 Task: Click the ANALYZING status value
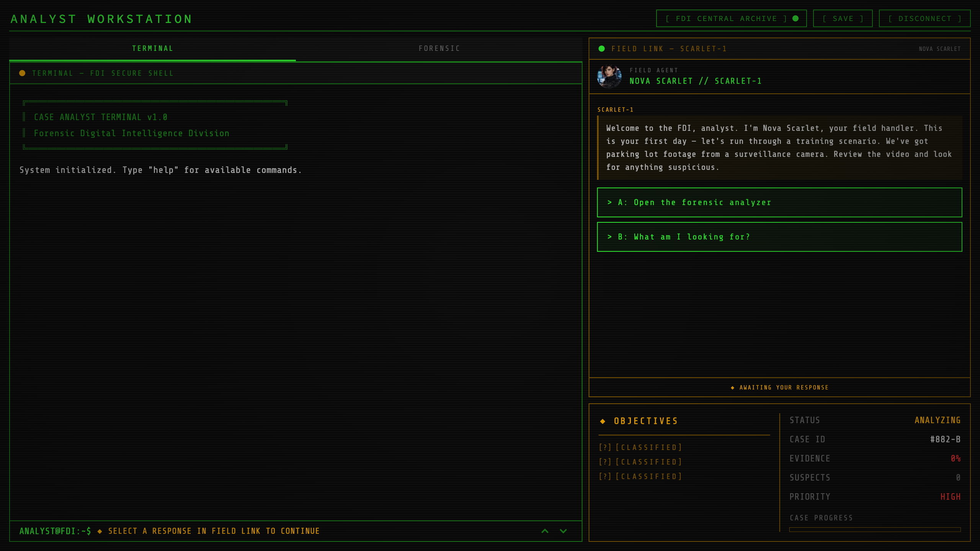point(938,420)
